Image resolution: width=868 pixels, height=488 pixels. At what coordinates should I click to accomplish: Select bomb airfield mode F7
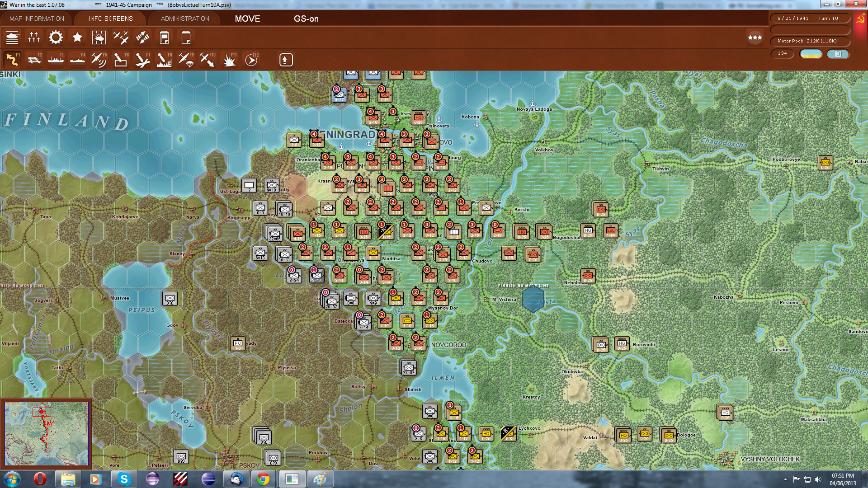(142, 60)
